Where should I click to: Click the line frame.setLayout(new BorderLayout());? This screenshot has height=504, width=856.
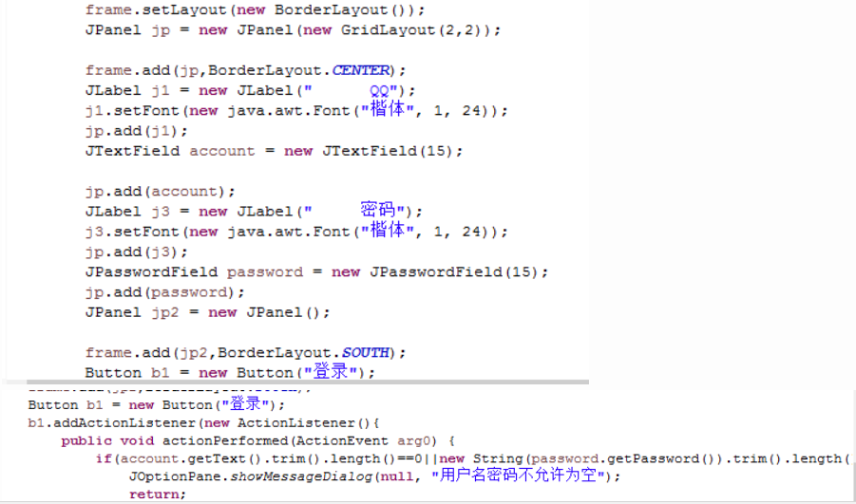tap(255, 9)
